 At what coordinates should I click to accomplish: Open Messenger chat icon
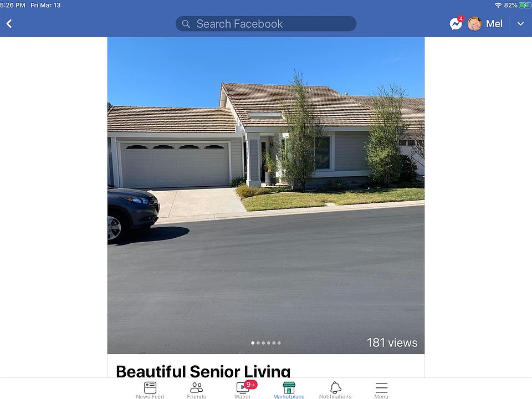click(x=456, y=24)
